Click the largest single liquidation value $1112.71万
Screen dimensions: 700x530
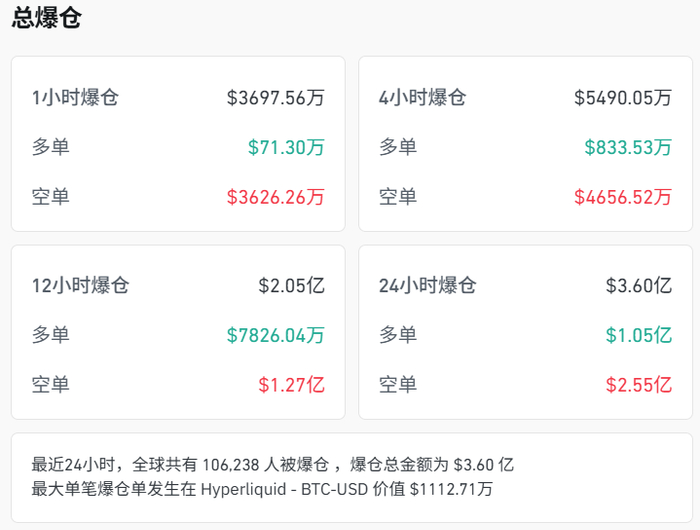(451, 489)
